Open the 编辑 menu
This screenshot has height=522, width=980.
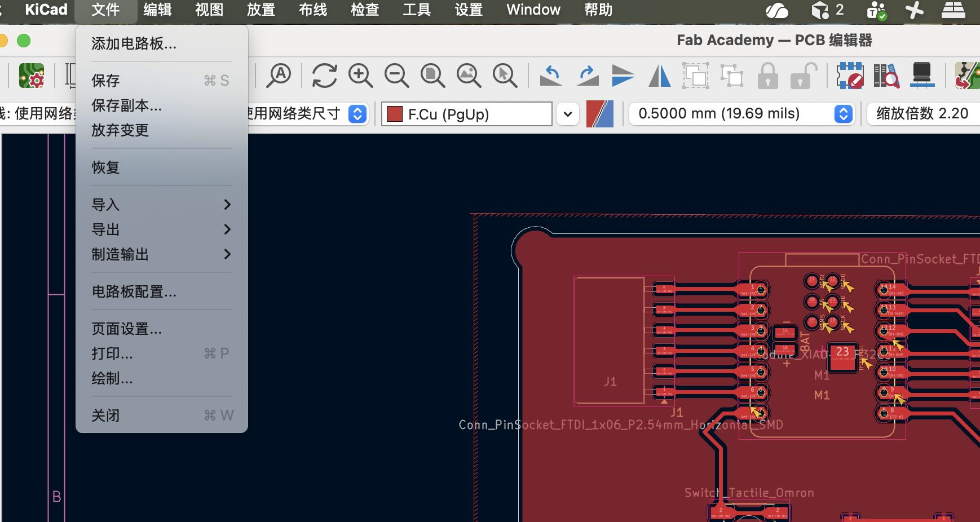(157, 10)
